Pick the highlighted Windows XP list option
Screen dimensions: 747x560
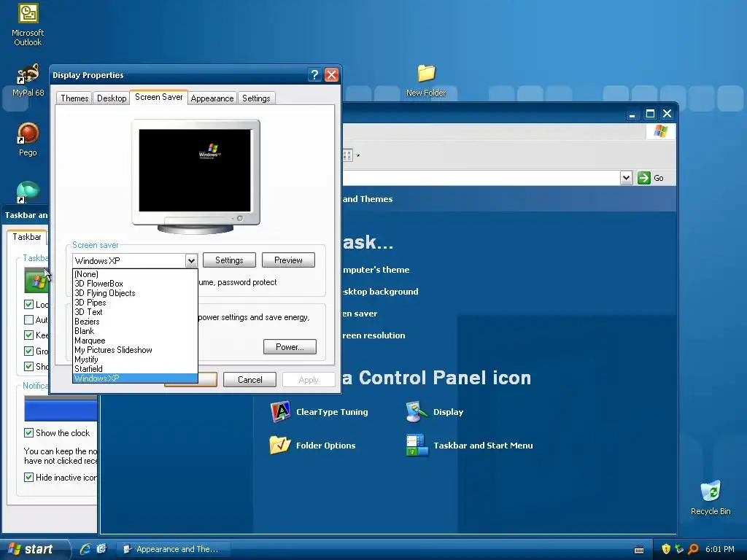[135, 378]
